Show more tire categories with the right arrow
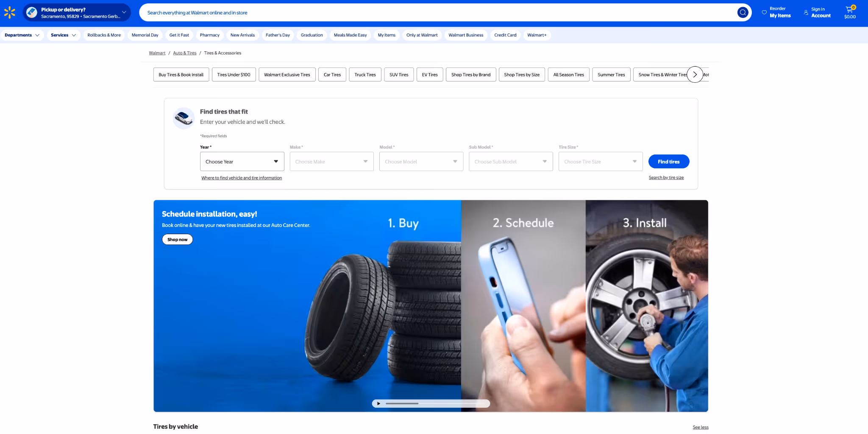 click(x=695, y=75)
